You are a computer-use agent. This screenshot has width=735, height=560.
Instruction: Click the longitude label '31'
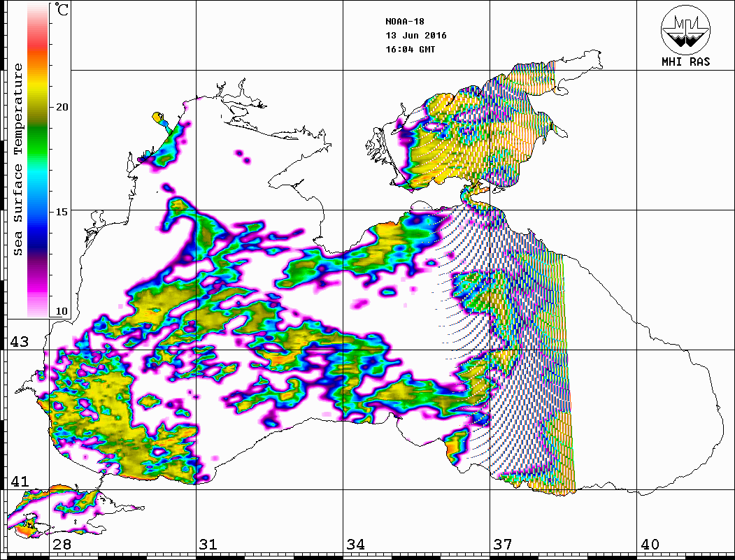[208, 544]
